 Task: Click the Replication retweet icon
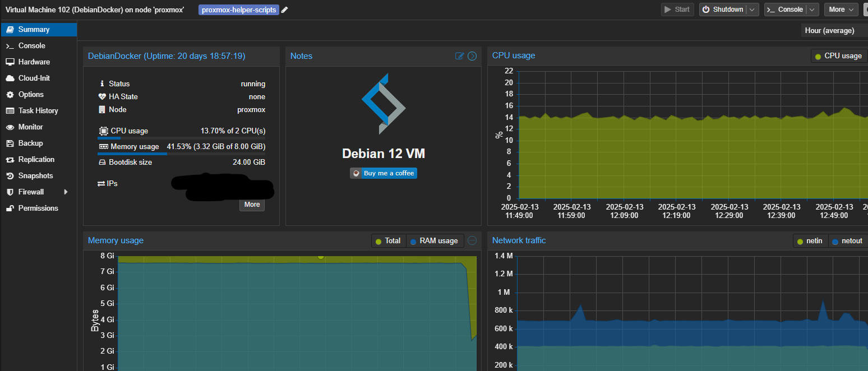(10, 160)
